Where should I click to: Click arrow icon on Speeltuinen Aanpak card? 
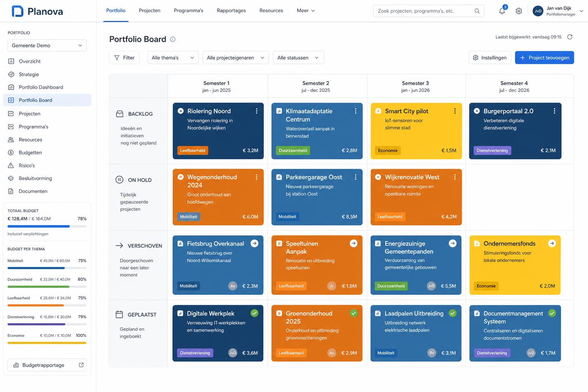pyautogui.click(x=353, y=243)
